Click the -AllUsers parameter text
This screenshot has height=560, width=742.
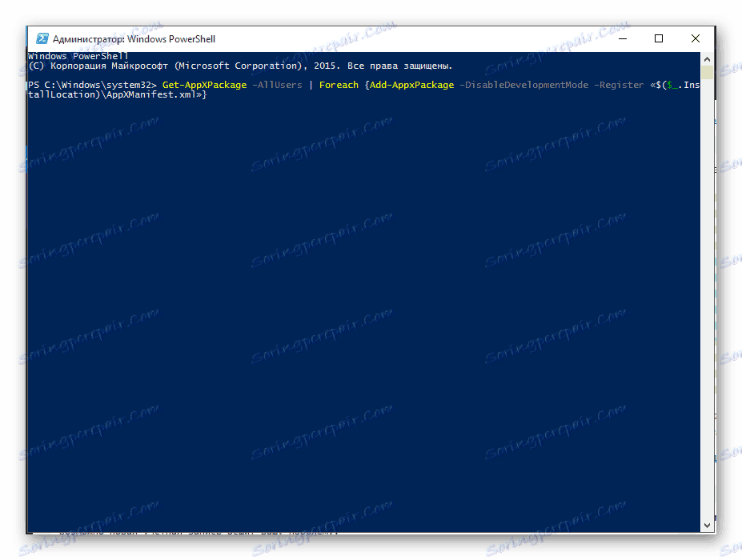277,85
